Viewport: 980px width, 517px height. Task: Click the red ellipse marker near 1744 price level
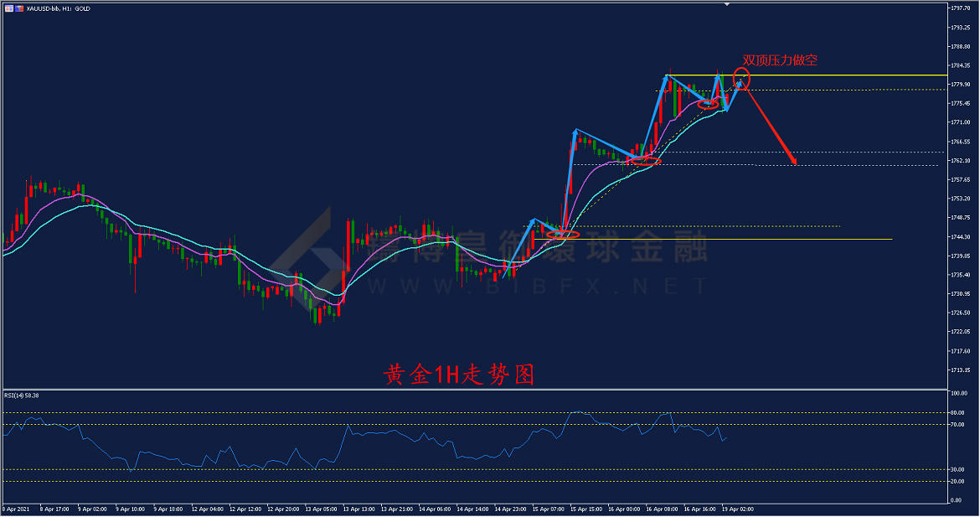tap(563, 235)
